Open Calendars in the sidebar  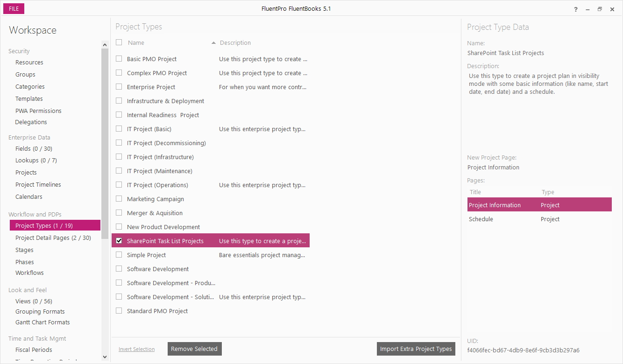coord(29,197)
